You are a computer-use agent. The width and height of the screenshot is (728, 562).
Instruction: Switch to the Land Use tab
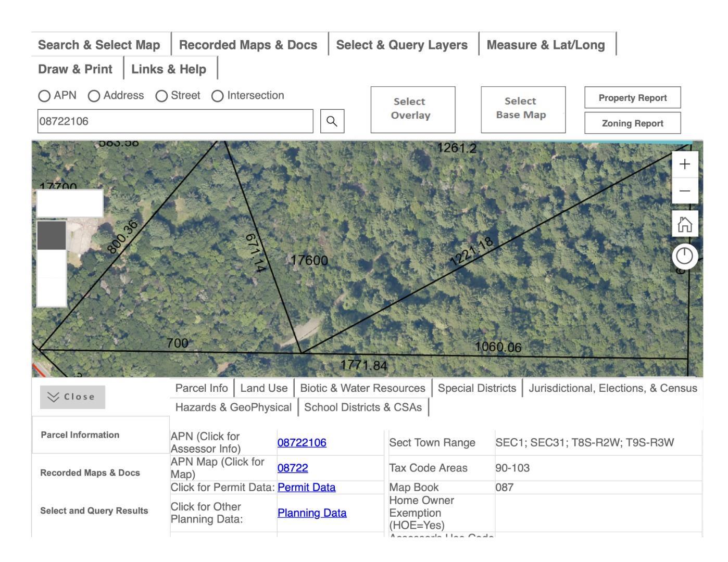(x=263, y=388)
